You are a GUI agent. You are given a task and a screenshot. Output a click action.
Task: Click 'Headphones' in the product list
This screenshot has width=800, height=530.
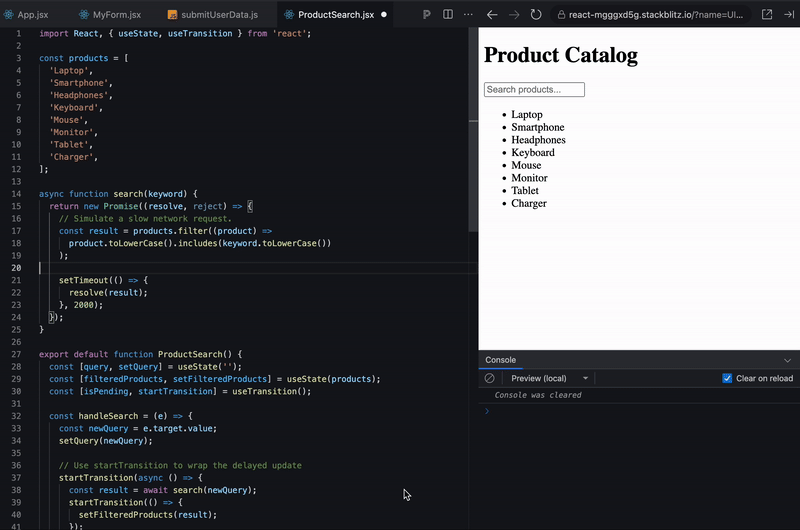(538, 140)
